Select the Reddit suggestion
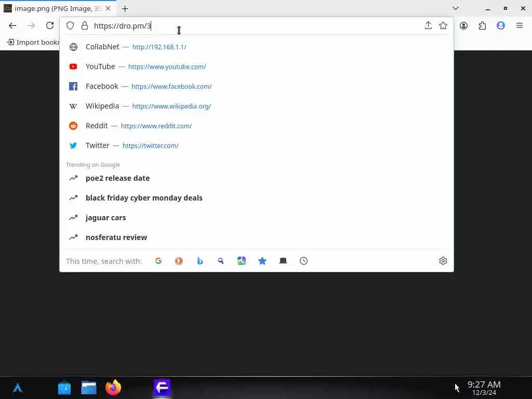 pos(256,126)
